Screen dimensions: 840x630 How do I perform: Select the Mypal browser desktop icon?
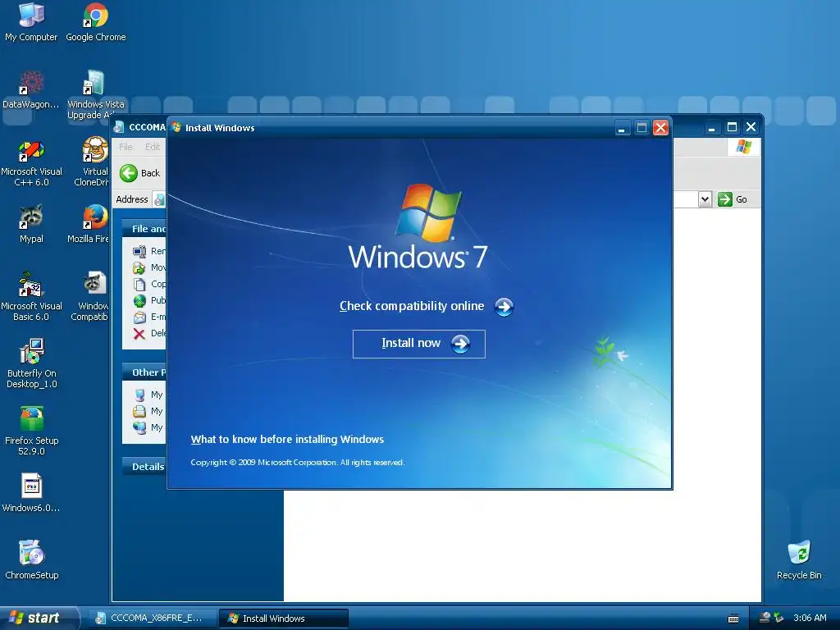(31, 224)
